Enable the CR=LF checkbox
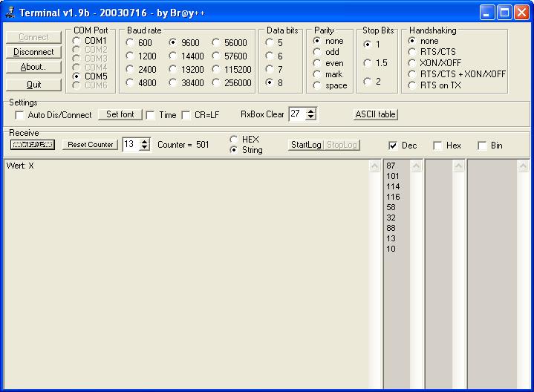The height and width of the screenshot is (392, 534). click(186, 115)
